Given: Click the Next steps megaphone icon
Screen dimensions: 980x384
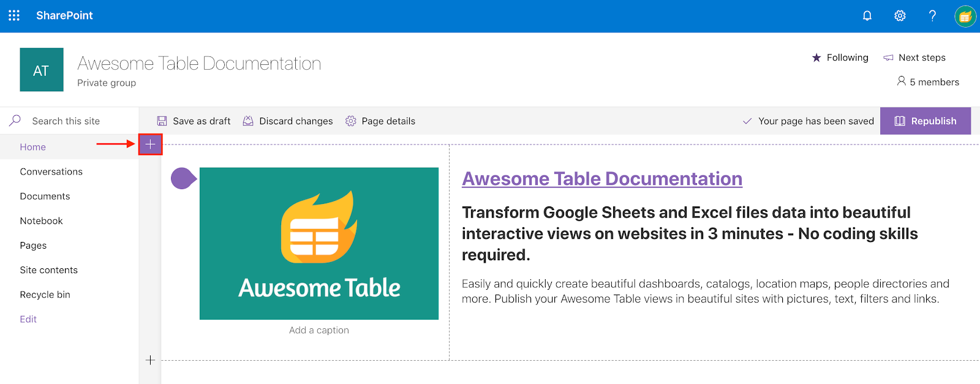Looking at the screenshot, I should (x=888, y=58).
